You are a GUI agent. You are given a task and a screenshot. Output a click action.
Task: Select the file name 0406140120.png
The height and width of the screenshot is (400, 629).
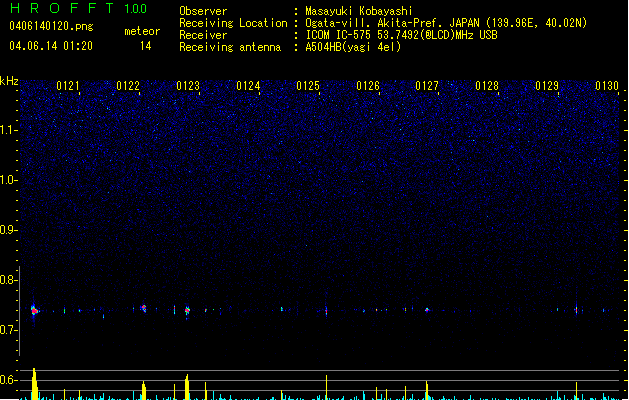point(51,27)
